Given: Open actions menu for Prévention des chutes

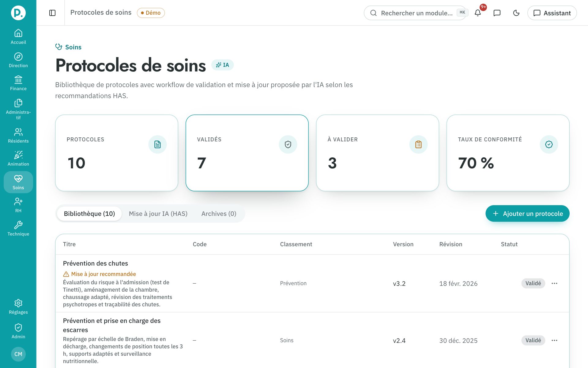Looking at the screenshot, I should pyautogui.click(x=554, y=283).
